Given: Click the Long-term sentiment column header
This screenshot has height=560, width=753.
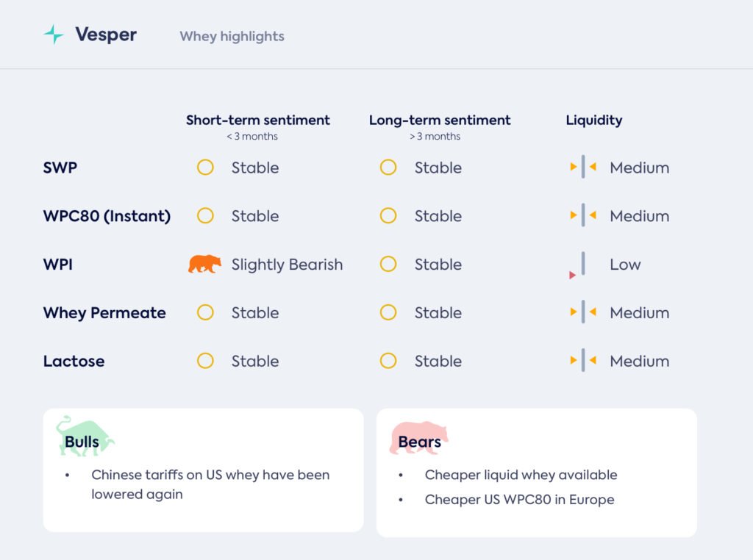Looking at the screenshot, I should (440, 121).
